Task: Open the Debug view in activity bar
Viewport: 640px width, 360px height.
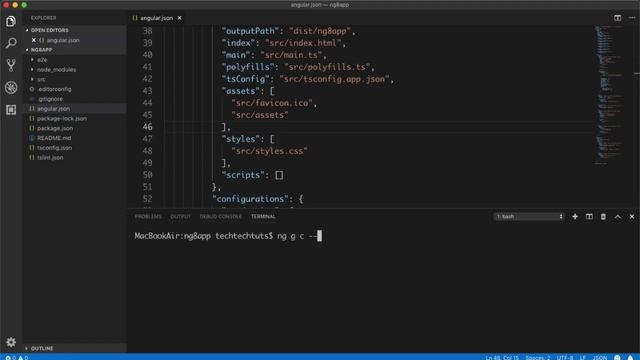Action: (x=11, y=87)
